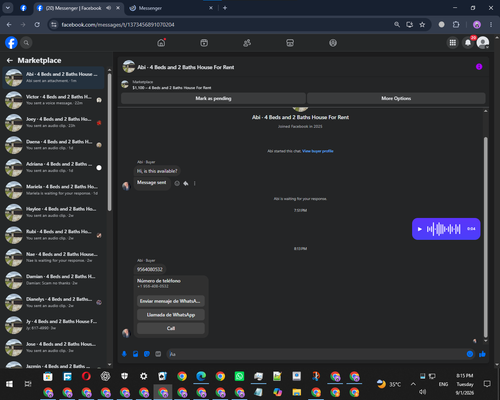
Task: React to 'Message sent' with emoji icon
Action: point(177,183)
